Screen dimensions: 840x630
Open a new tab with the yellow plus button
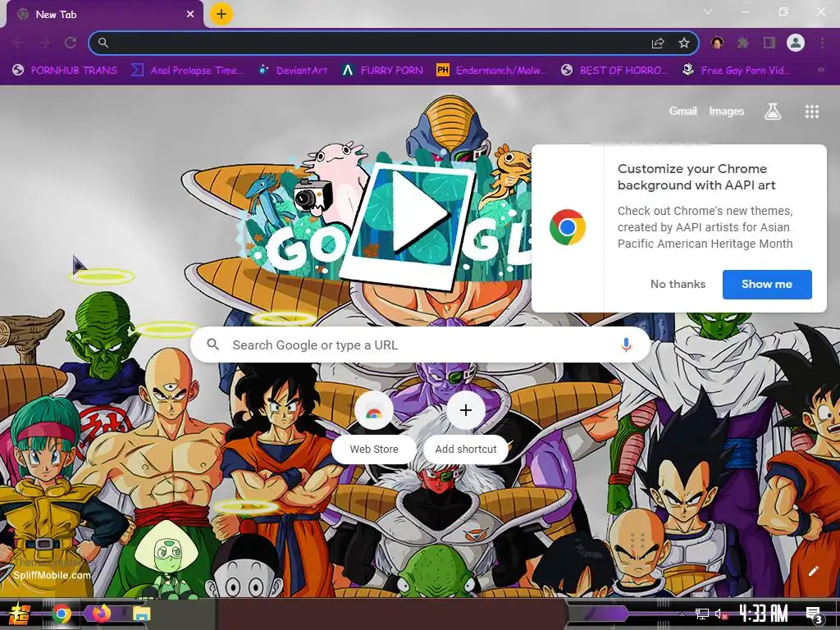tap(221, 14)
